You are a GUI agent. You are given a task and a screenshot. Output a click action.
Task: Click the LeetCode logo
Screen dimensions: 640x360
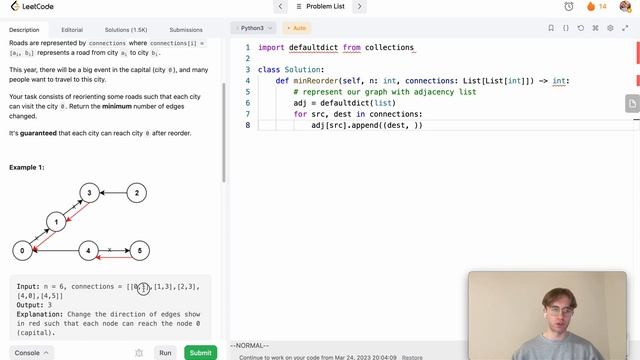coord(32,6)
